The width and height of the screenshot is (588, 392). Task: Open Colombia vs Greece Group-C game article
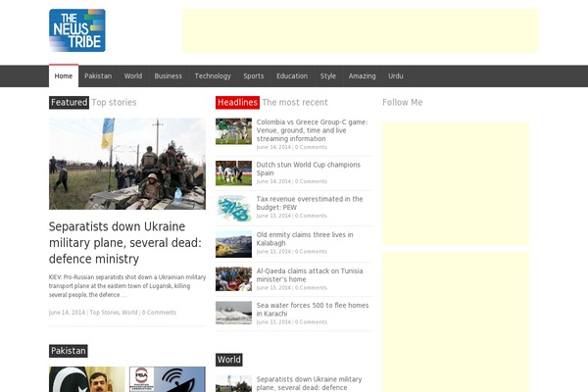pos(312,130)
